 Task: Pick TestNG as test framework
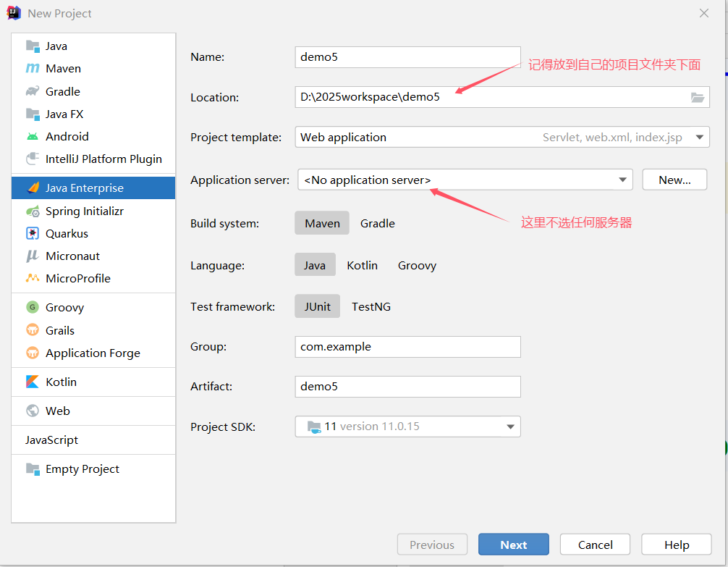[371, 307]
